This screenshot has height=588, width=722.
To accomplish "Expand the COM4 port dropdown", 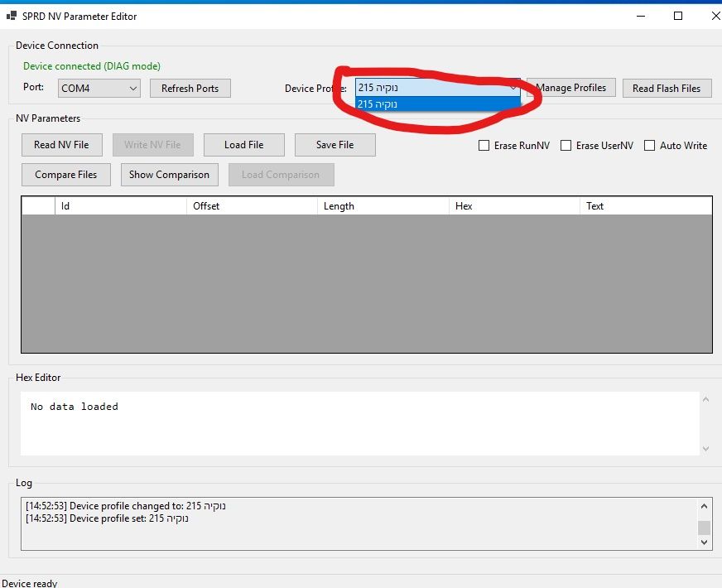I will coord(133,88).
